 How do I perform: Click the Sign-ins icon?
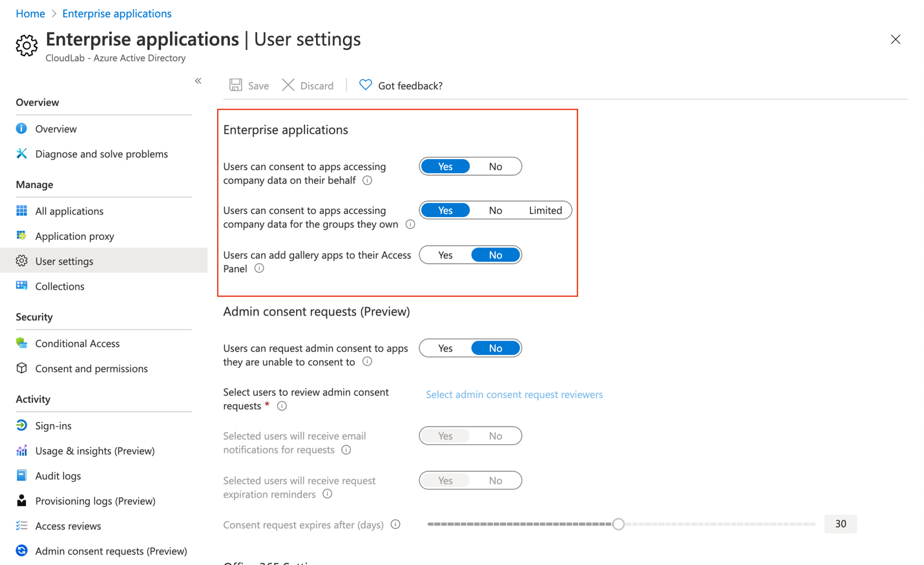21,425
